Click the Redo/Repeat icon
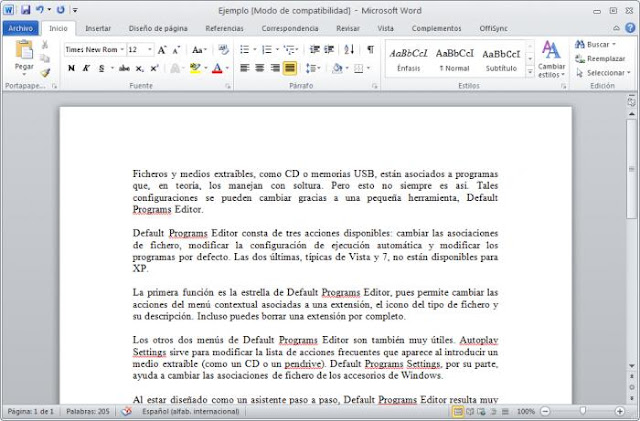 point(60,10)
